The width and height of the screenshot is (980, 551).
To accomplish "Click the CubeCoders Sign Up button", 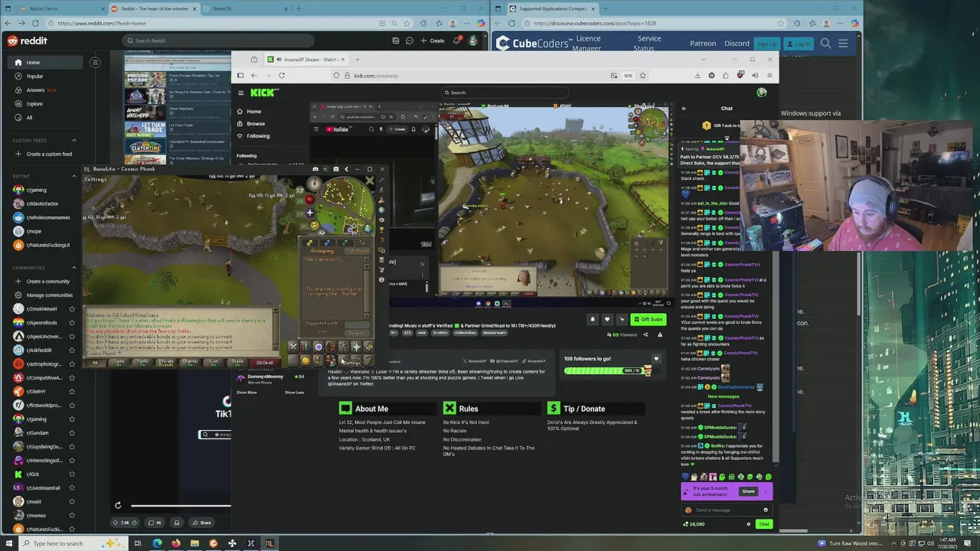I will 766,44.
